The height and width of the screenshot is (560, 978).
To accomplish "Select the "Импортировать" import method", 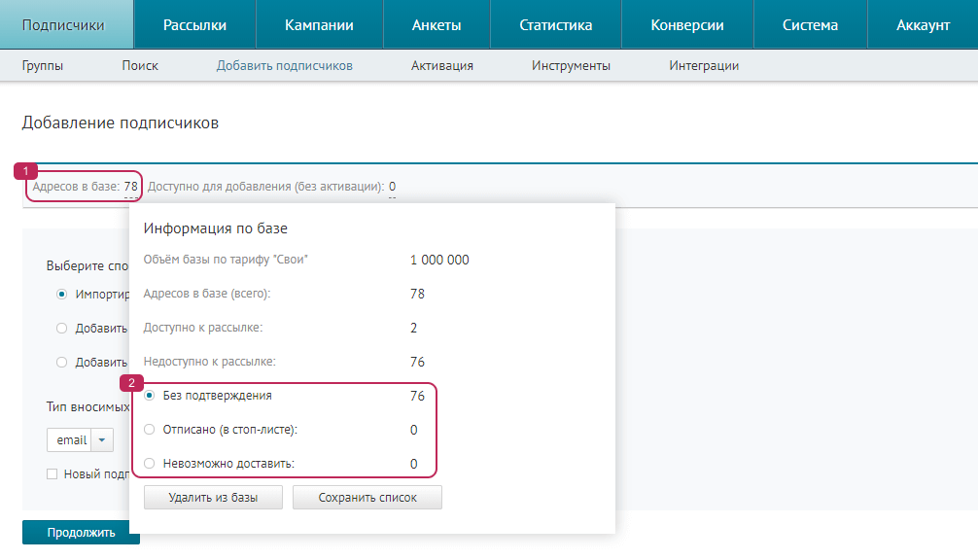I will 60,295.
